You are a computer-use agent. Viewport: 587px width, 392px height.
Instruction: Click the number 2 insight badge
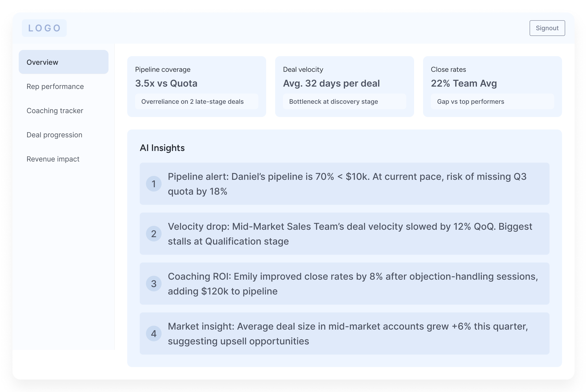point(154,234)
